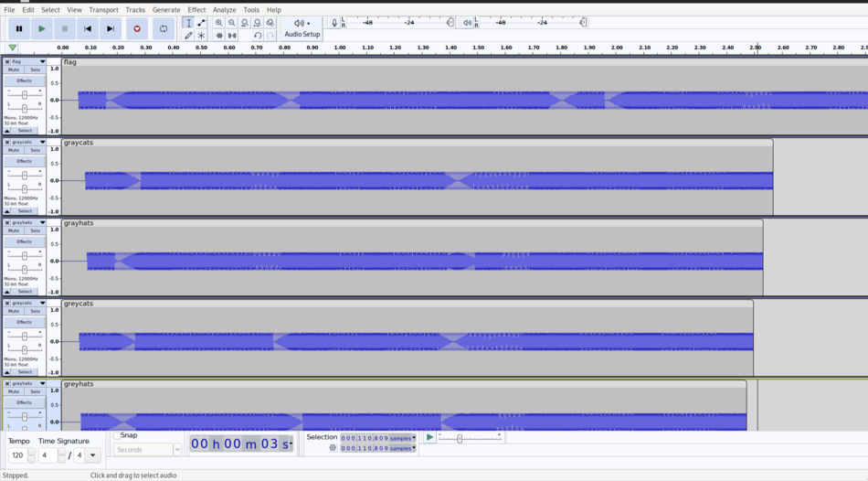Collapse the flag track using arrow button
This screenshot has width=868, height=481.
(7, 131)
